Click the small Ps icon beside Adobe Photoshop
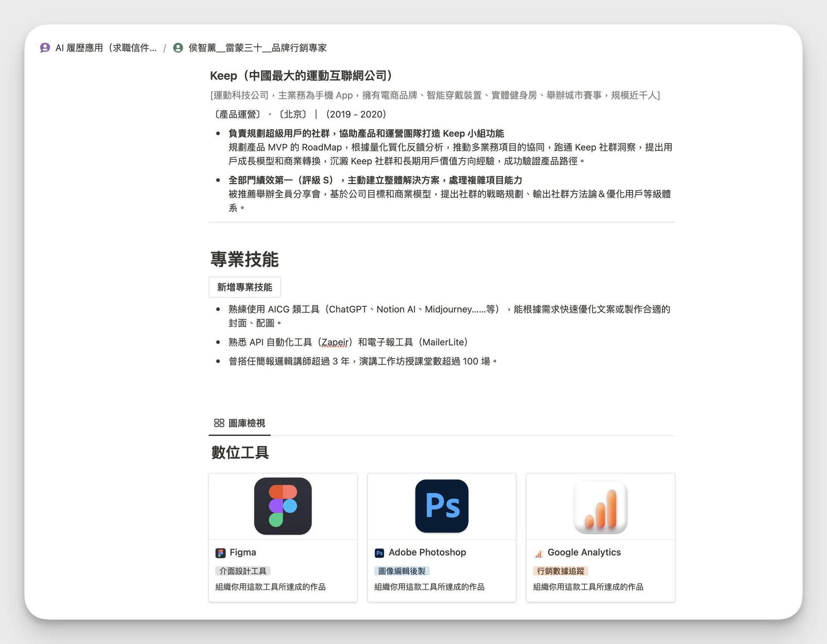This screenshot has width=827, height=644. (379, 553)
